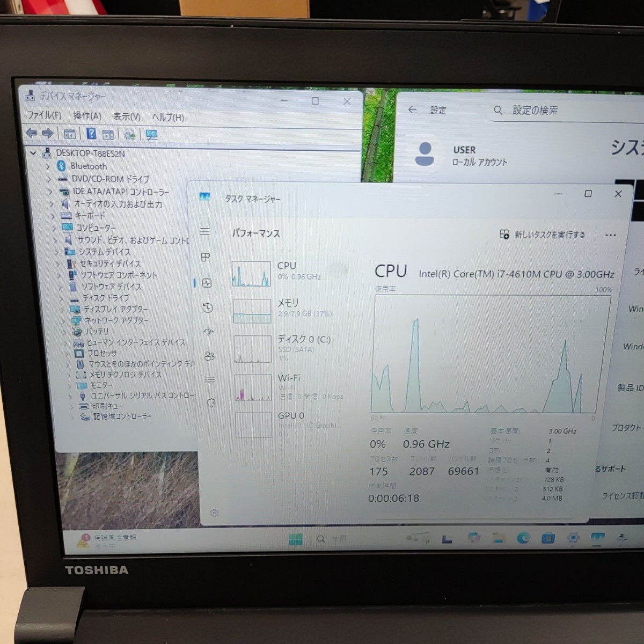644x644 pixels.
Task: Expand the Bluetooth node
Action: click(48, 166)
